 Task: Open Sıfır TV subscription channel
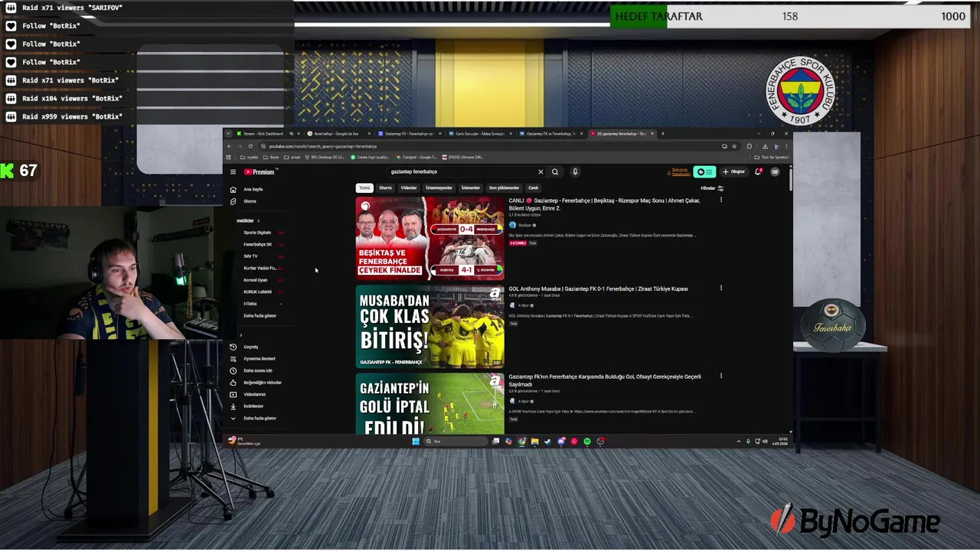tap(250, 256)
